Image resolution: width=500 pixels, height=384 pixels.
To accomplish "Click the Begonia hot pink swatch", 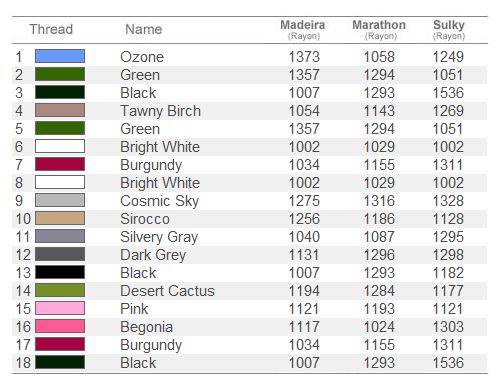I will point(60,326).
